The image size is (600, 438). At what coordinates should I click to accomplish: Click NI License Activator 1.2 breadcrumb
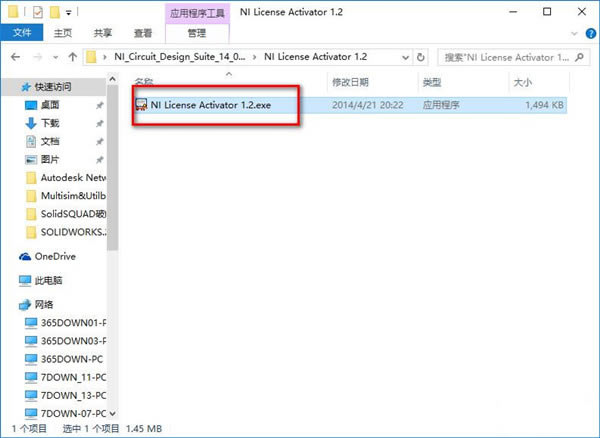click(x=315, y=57)
